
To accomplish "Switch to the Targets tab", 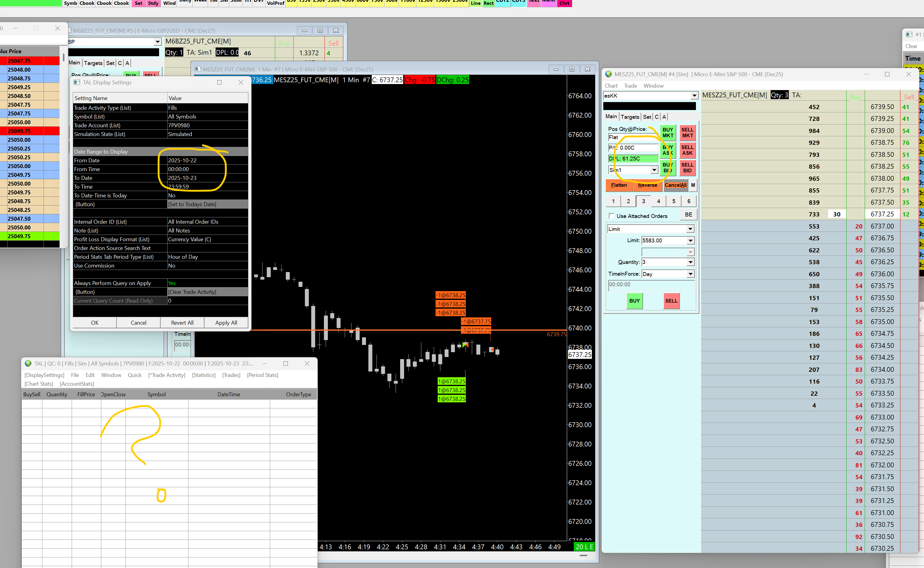I will pos(630,117).
